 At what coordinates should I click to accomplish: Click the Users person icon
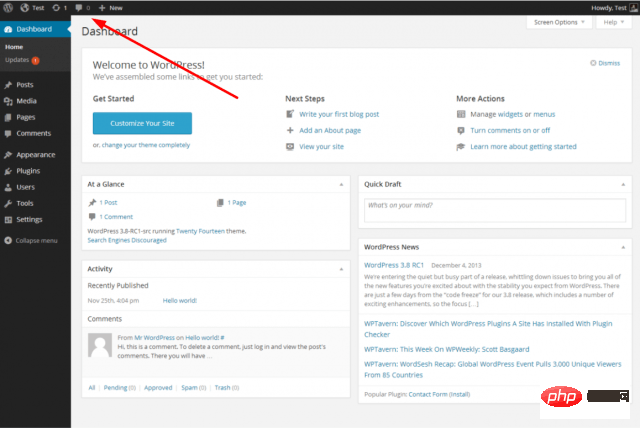8,187
